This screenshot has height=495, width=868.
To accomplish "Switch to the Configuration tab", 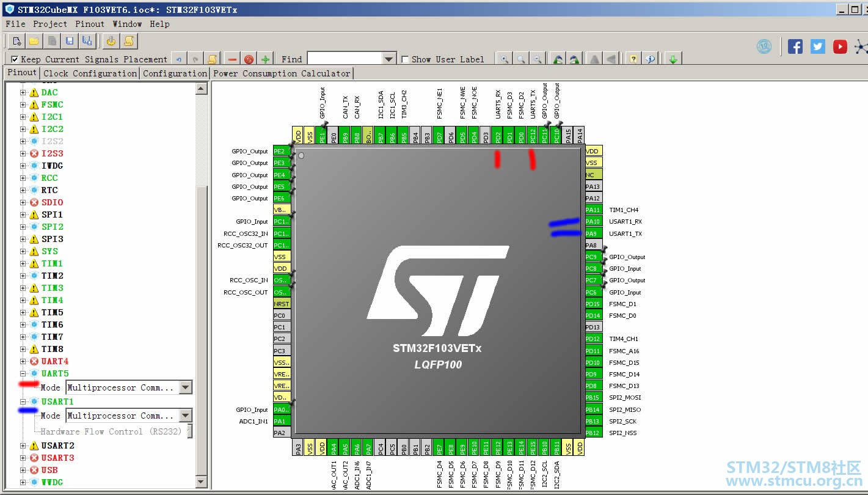I will click(x=175, y=73).
